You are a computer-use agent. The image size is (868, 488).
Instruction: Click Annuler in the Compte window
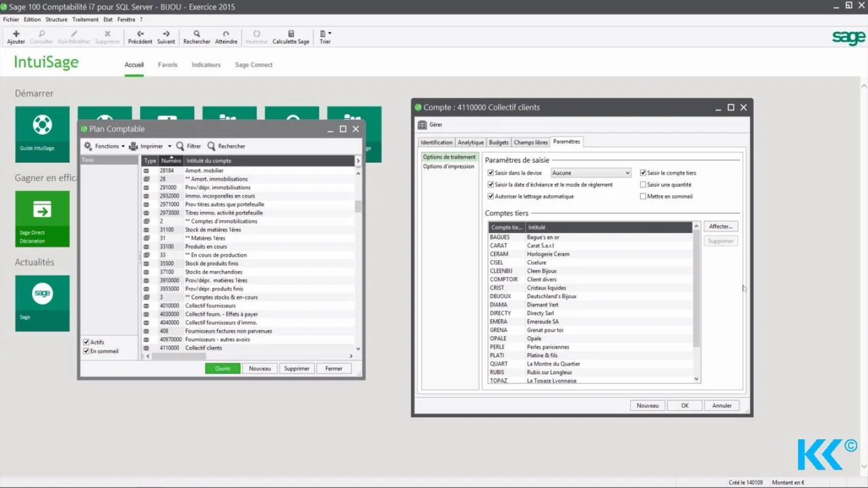pos(722,405)
